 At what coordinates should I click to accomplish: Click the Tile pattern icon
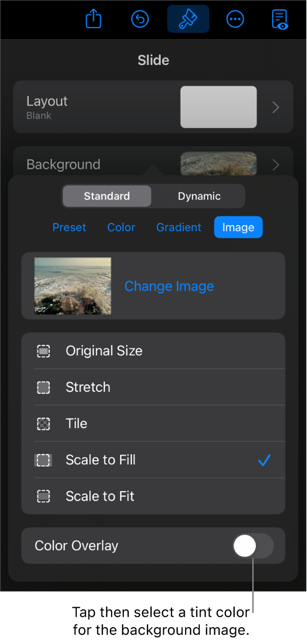coord(44,424)
